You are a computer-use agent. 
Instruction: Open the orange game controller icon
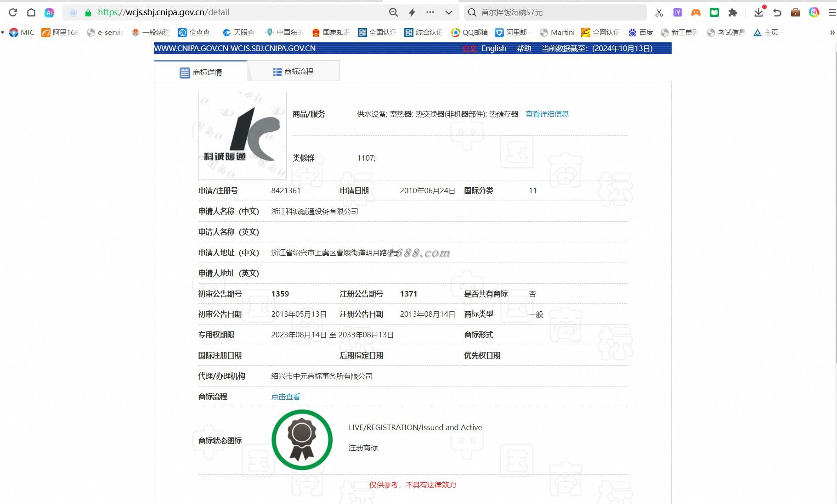pos(696,12)
